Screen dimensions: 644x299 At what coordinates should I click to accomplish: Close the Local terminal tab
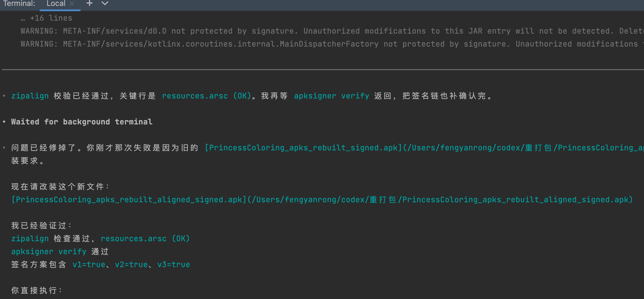coord(72,4)
